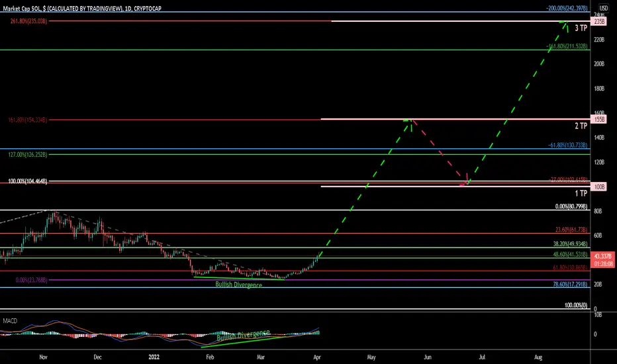Screen dimensions: 617x364
Task: Click the 100B price axis label
Action: (599, 187)
